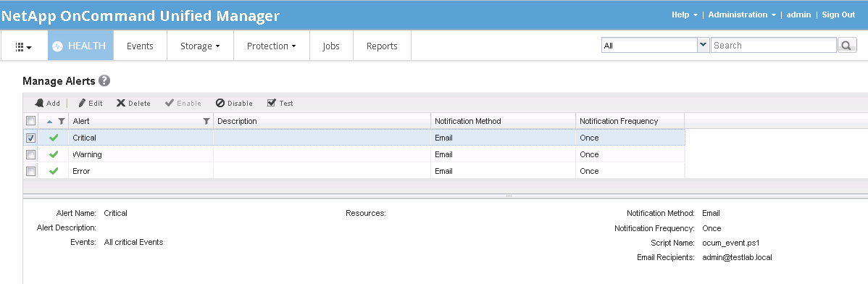Toggle the select-all header checkbox
This screenshot has width=868, height=284.
(x=31, y=121)
